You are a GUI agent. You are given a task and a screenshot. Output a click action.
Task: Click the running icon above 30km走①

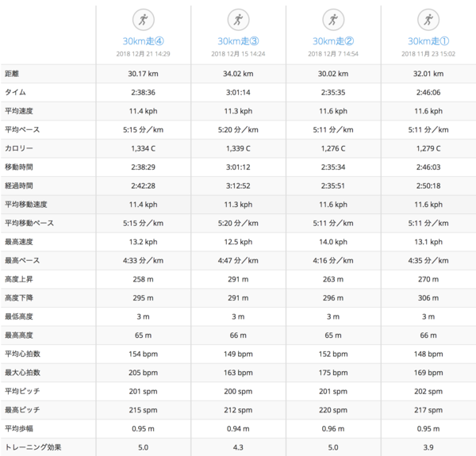[428, 20]
